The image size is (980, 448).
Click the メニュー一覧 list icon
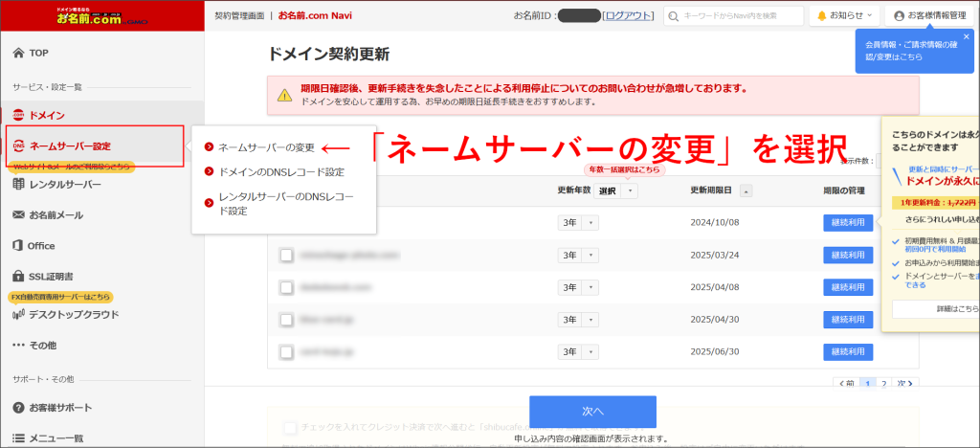point(18,438)
